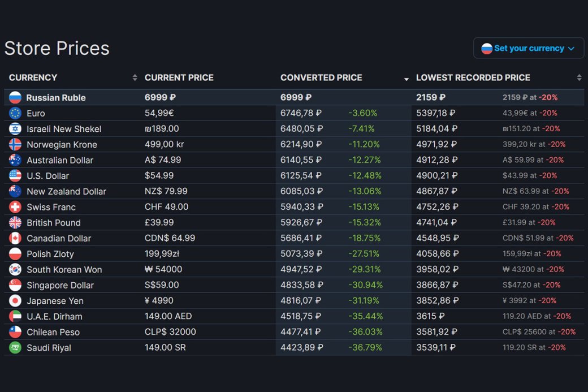Click the Chilean Peso flag icon
The height and width of the screenshot is (392, 588).
(15, 332)
